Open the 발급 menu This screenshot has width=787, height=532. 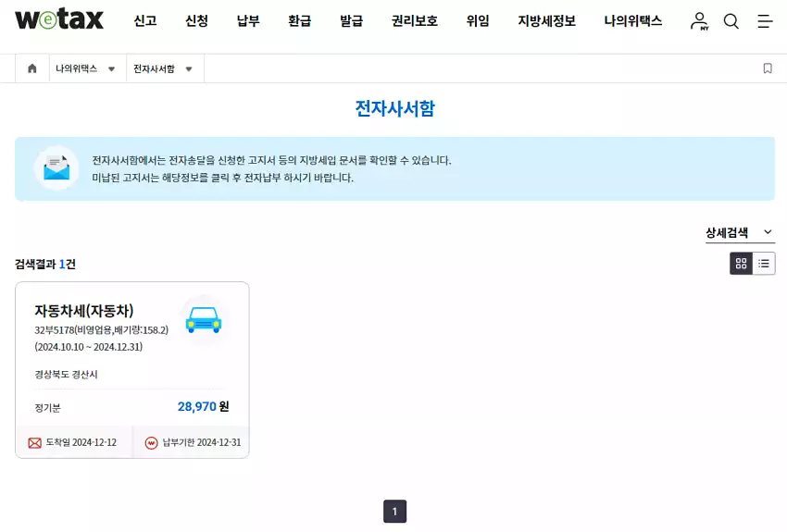click(351, 20)
